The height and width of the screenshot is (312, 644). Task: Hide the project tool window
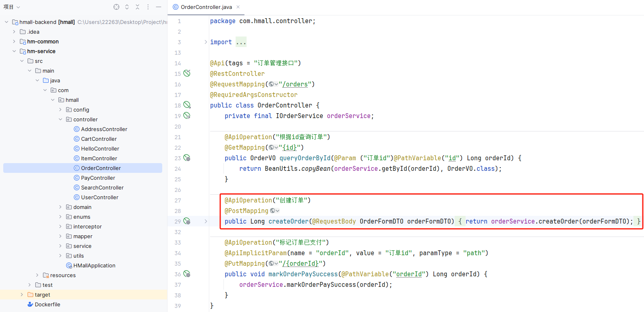coord(159,7)
